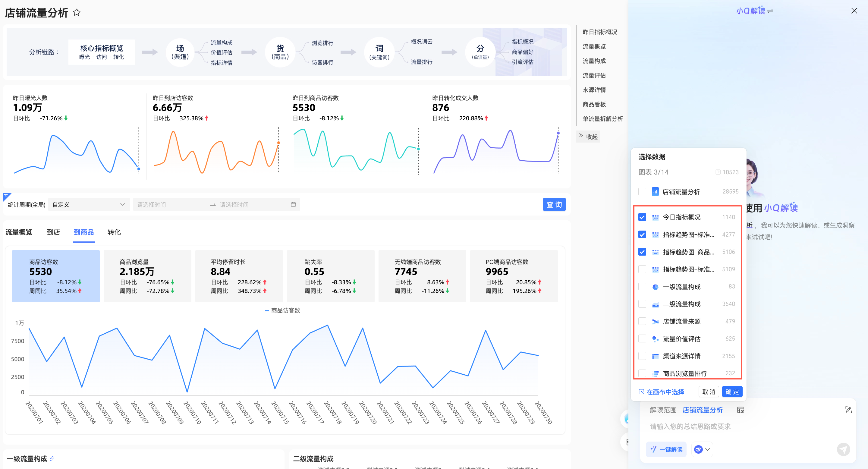This screenshot has width=868, height=469.
Task: Click the 渠道来源详情 table icon
Action: click(655, 356)
